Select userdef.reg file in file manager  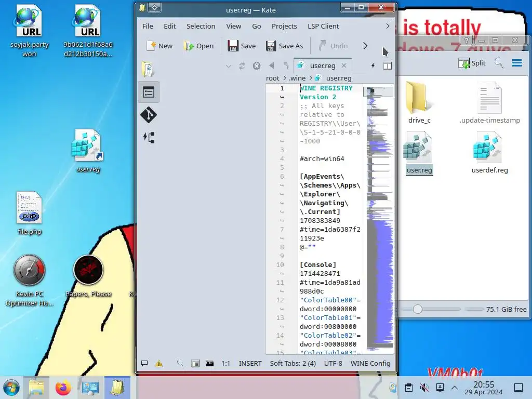pyautogui.click(x=489, y=153)
